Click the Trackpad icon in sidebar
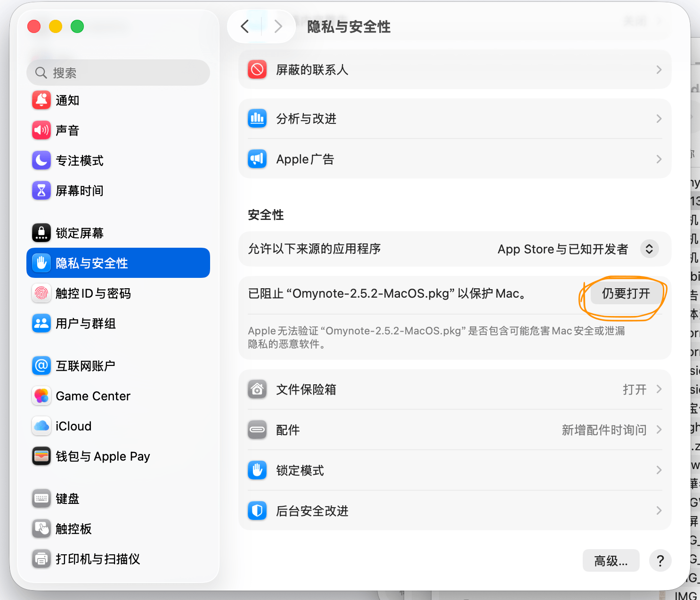Image resolution: width=700 pixels, height=600 pixels. 41,529
